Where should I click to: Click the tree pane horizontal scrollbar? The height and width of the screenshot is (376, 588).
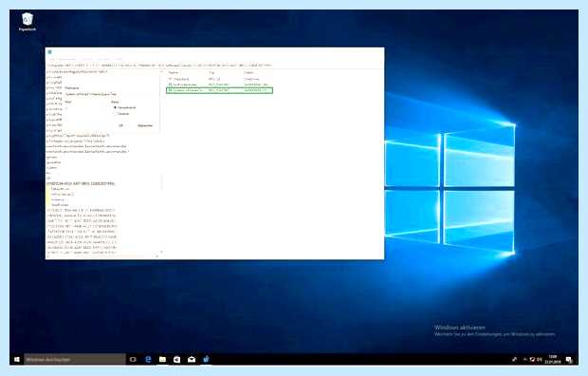[102, 256]
